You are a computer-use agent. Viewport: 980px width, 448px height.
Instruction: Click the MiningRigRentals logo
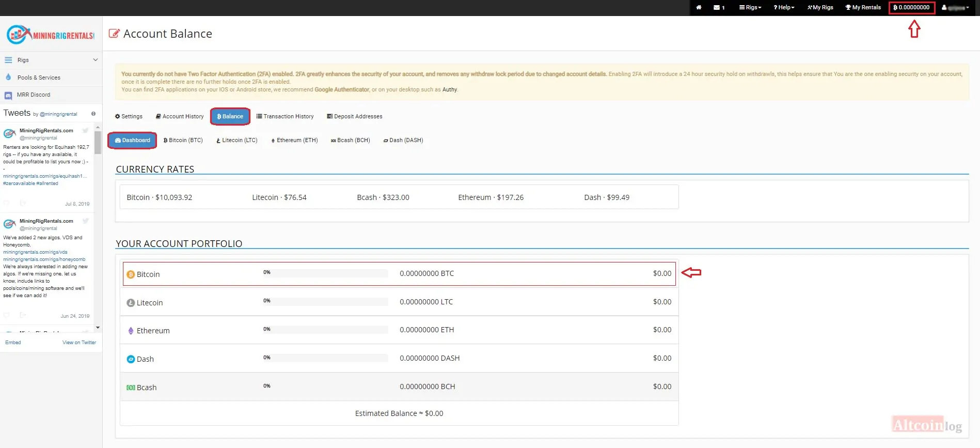point(51,35)
